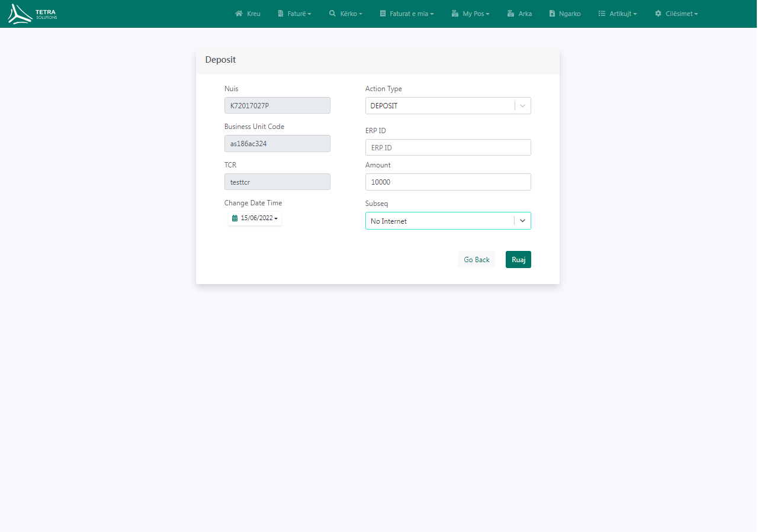Click the TCR field testtcr
Screen dimensions: 758x532
pos(277,182)
